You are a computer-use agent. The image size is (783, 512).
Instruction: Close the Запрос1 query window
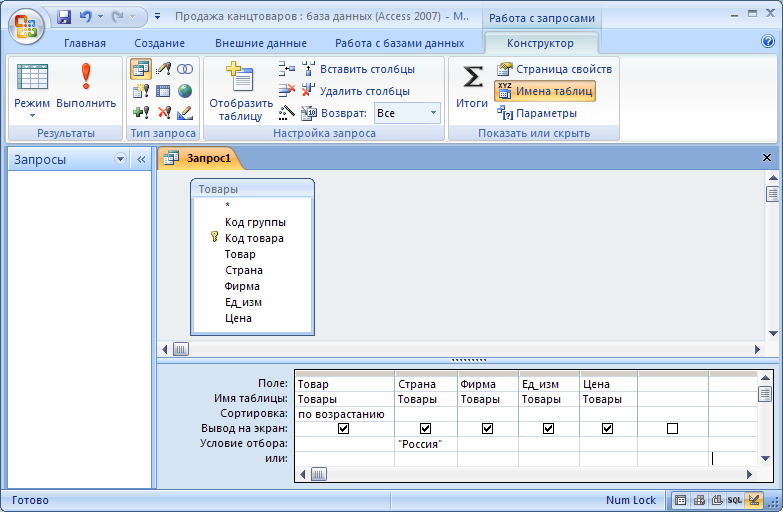point(767,158)
